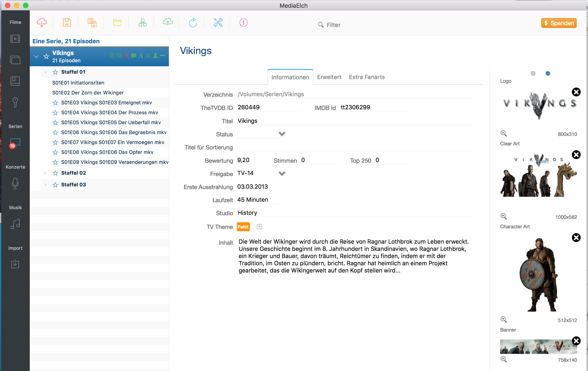The height and width of the screenshot is (371, 588).
Task: Open the yellow folder icon in toolbar
Action: coord(117,23)
